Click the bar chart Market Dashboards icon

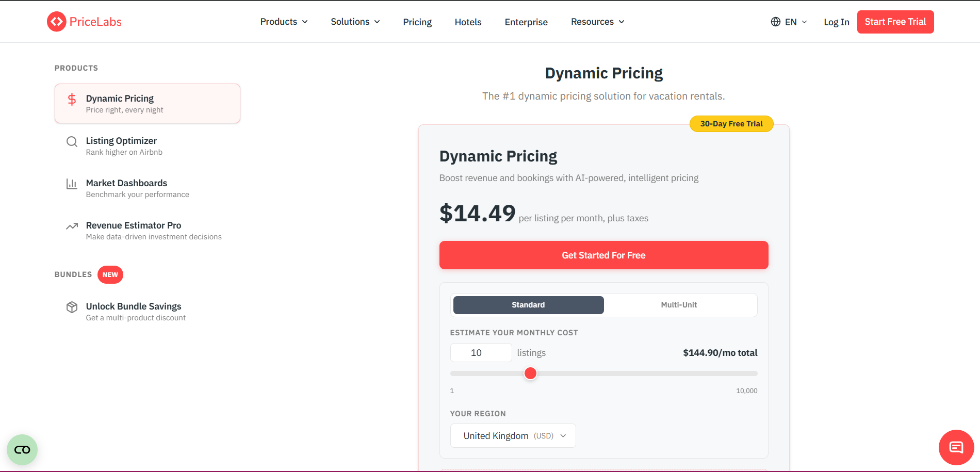coord(72,184)
